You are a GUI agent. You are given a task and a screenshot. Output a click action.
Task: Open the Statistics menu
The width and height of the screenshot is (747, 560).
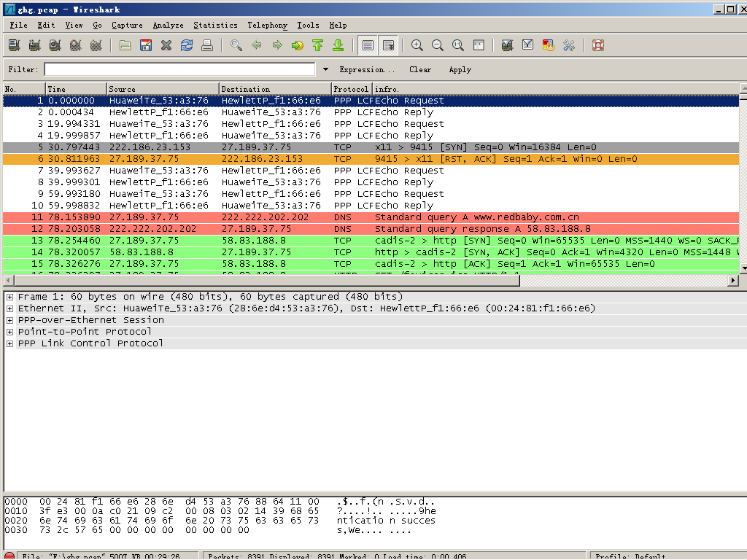click(x=215, y=26)
